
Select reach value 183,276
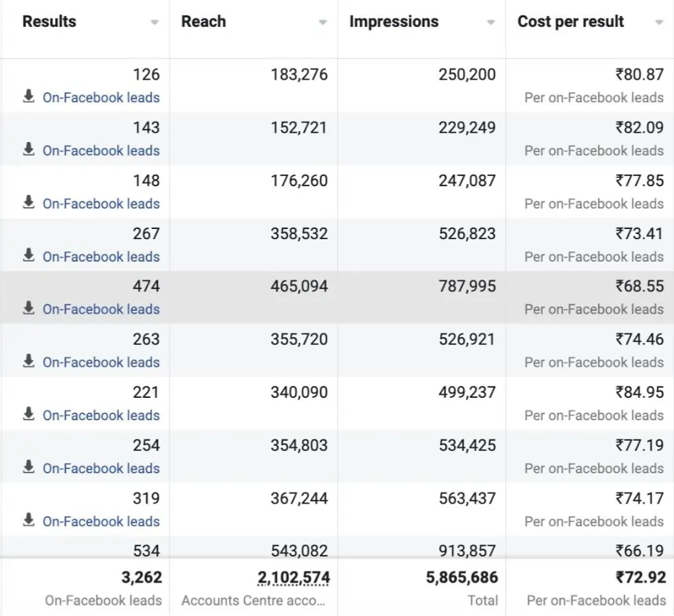pyautogui.click(x=299, y=75)
